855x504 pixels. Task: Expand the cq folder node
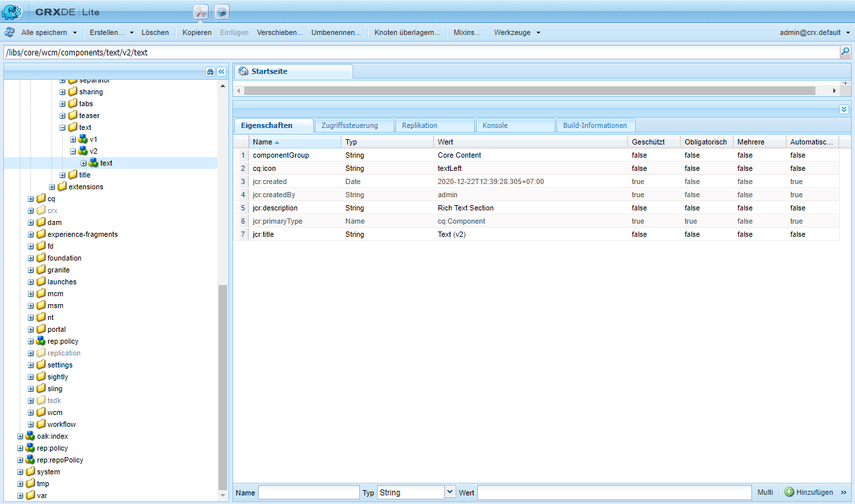point(31,199)
